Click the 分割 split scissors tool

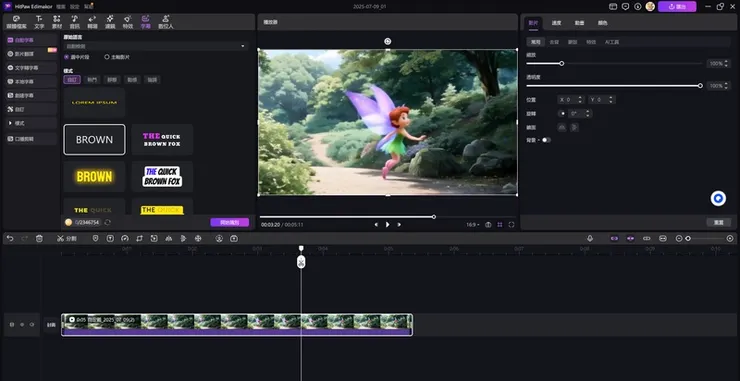[x=67, y=238]
